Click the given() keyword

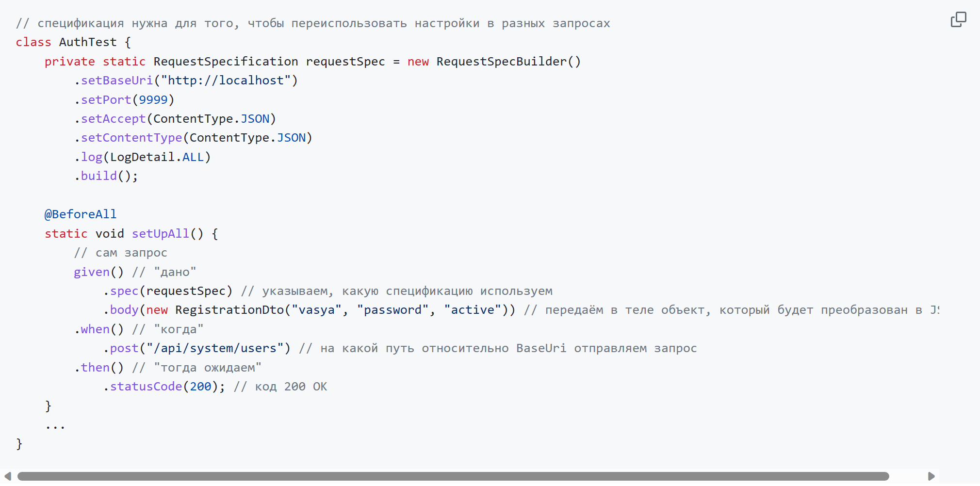(98, 272)
